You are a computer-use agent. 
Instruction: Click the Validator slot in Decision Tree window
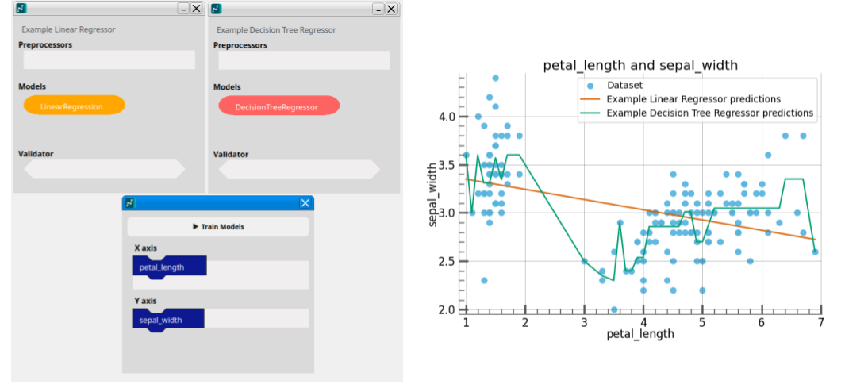tap(299, 169)
